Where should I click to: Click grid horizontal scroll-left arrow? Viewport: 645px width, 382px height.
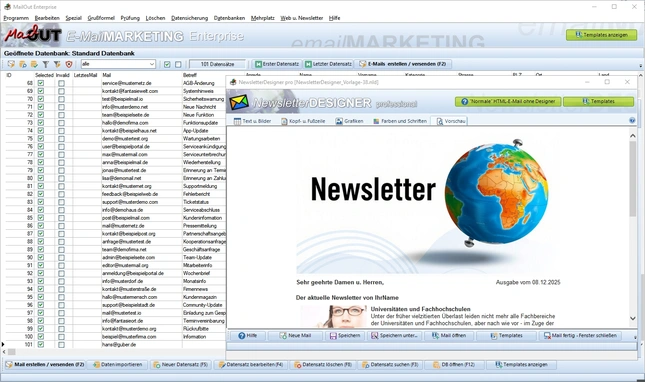coord(4,352)
